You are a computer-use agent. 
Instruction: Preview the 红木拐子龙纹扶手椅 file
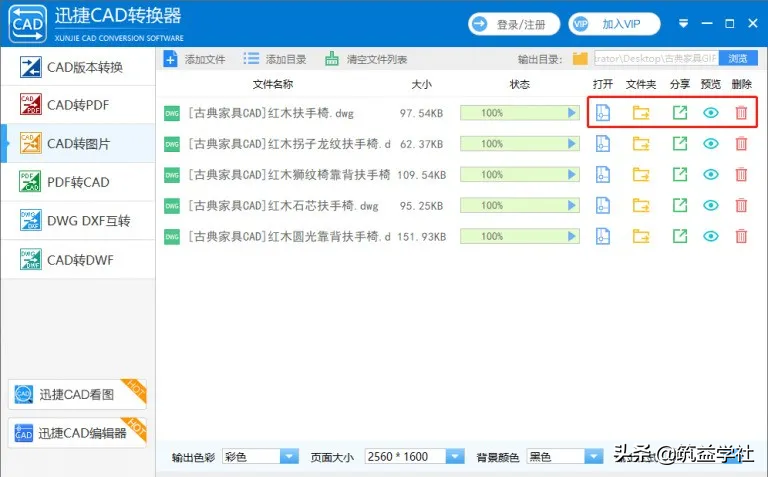(711, 144)
